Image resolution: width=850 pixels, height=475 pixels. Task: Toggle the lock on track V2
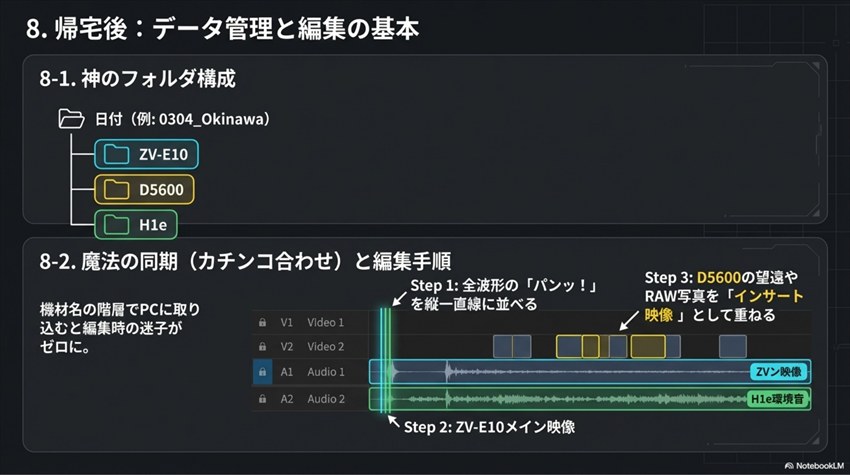(x=262, y=347)
